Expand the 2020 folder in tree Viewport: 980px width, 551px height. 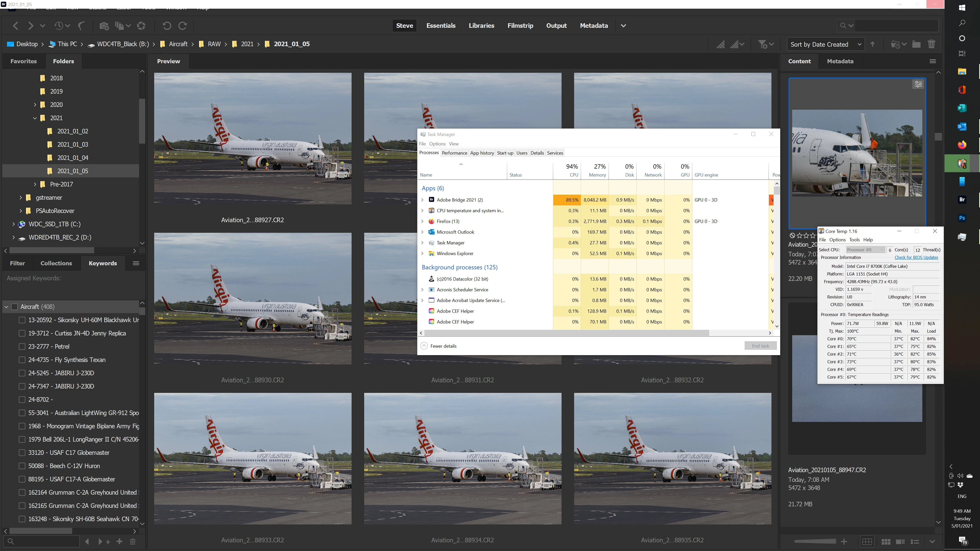coord(35,105)
